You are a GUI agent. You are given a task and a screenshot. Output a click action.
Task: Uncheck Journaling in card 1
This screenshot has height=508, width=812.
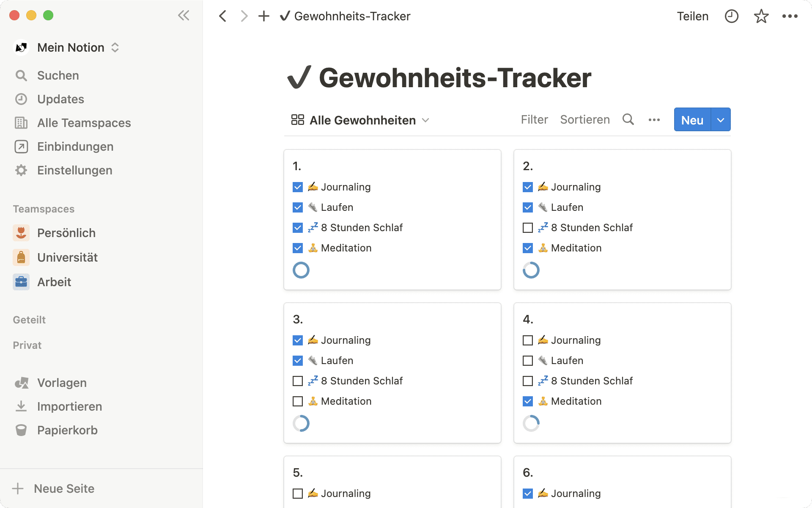point(298,187)
